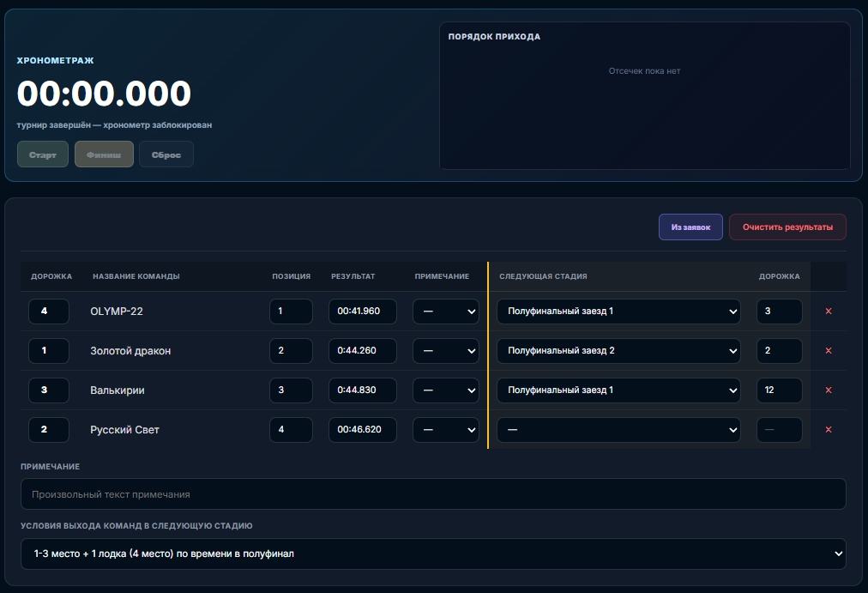Edit the position field for Валькирии

291,390
